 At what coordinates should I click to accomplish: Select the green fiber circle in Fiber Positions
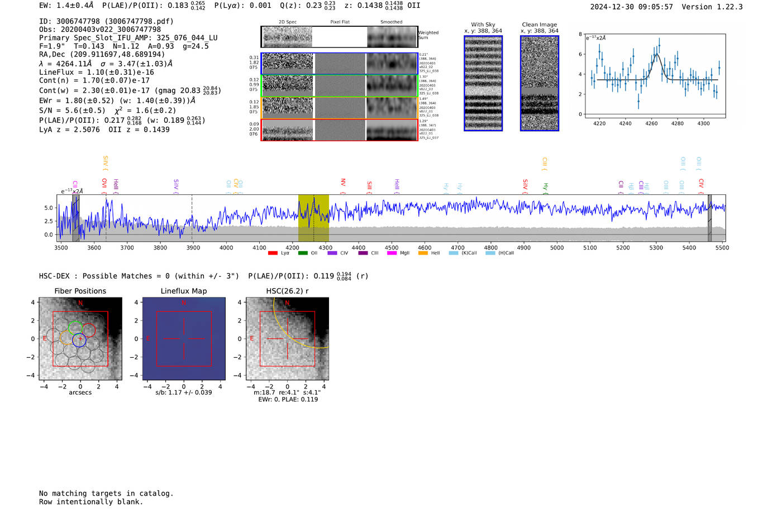pyautogui.click(x=75, y=327)
